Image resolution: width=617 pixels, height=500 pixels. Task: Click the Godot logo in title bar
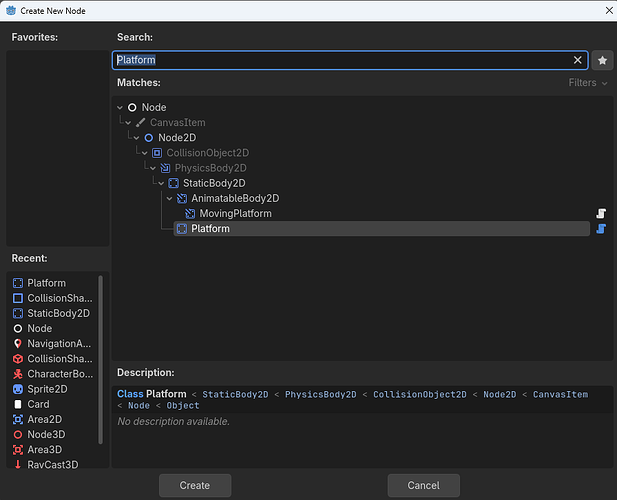click(11, 11)
